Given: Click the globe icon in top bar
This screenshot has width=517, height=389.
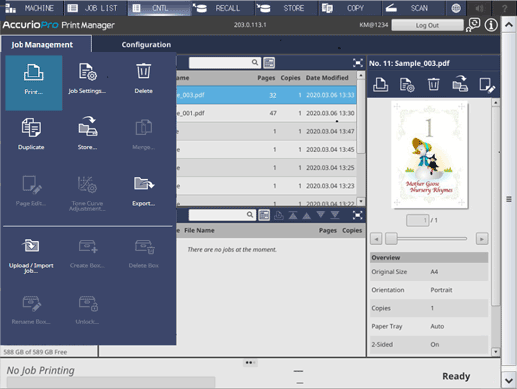Looking at the screenshot, I should click(x=456, y=8).
